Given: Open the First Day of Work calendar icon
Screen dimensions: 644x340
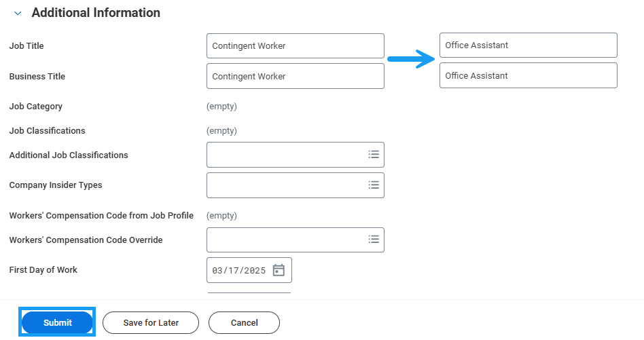Looking at the screenshot, I should click(279, 270).
